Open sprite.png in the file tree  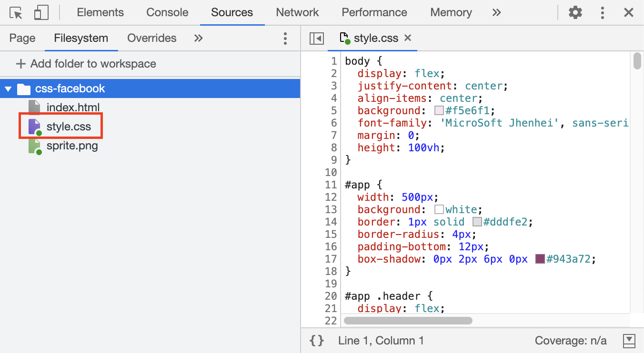[x=72, y=146]
